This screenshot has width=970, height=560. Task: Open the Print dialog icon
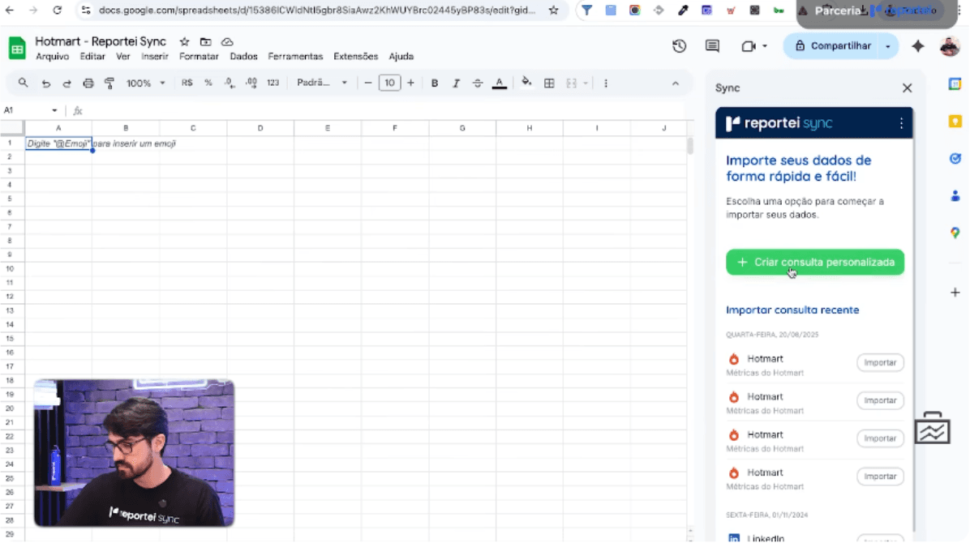click(x=88, y=83)
